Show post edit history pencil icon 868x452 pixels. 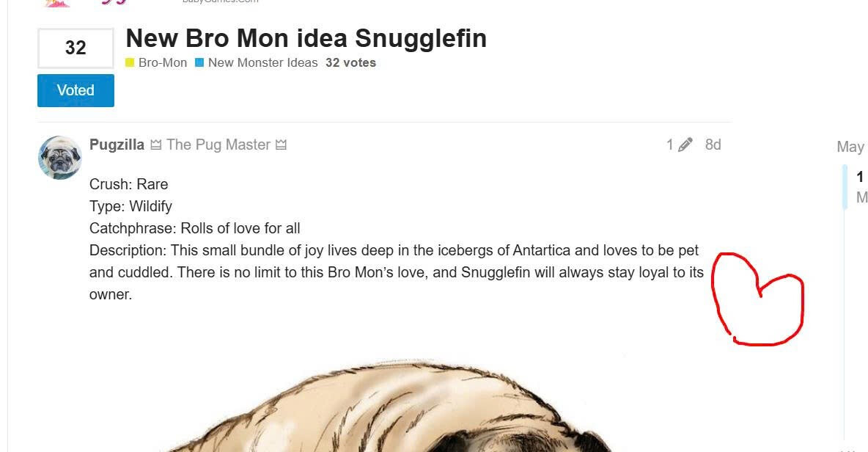[685, 145]
